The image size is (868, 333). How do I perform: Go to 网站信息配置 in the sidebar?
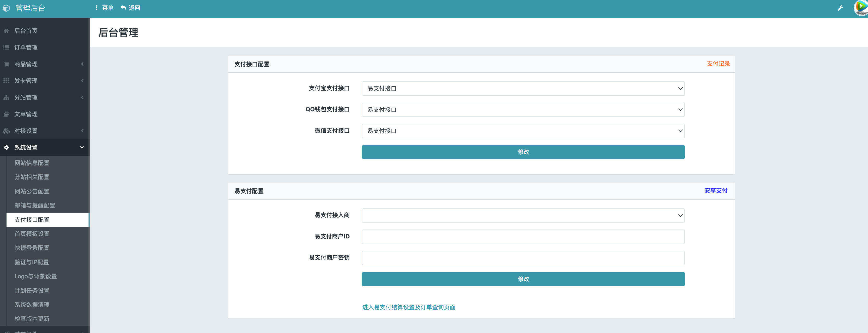[32, 163]
